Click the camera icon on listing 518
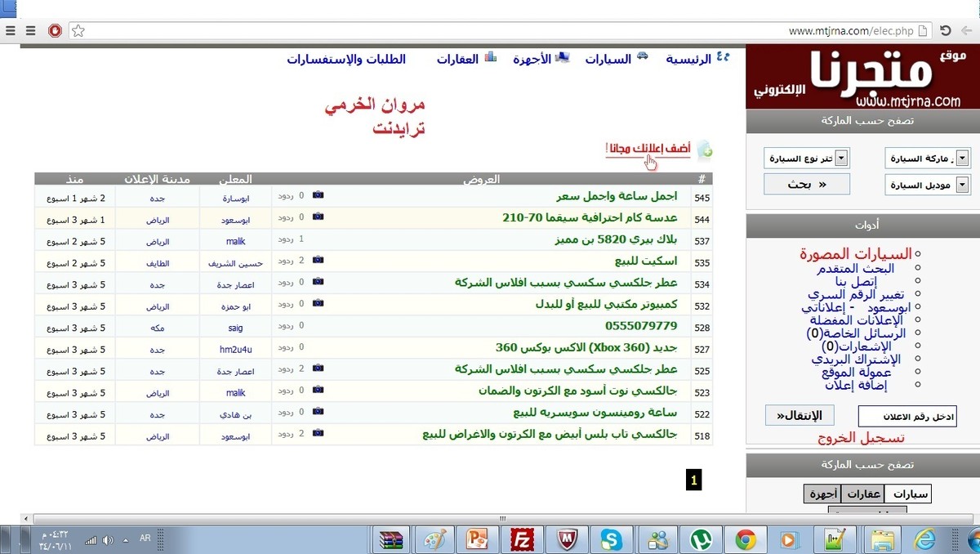Image resolution: width=980 pixels, height=554 pixels. (317, 435)
